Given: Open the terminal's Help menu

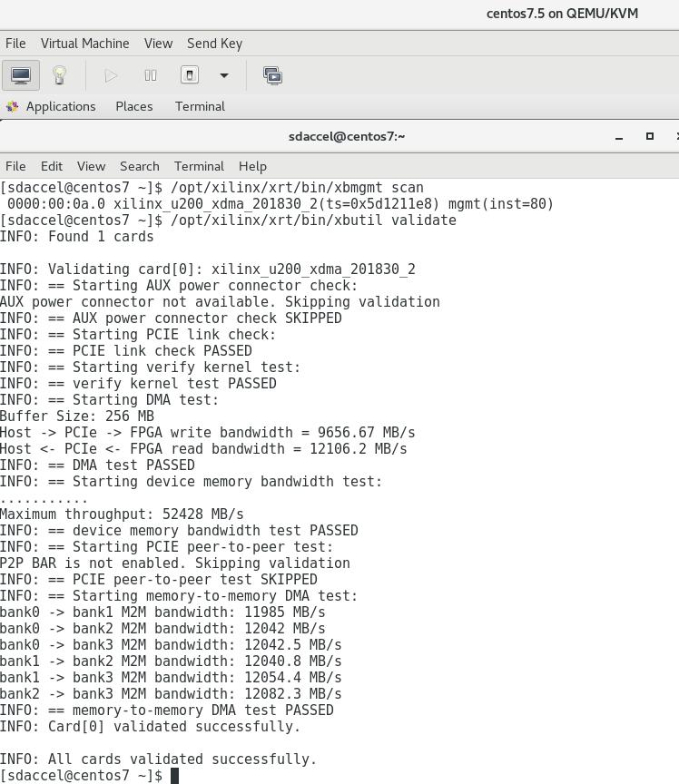Looking at the screenshot, I should pos(252,166).
